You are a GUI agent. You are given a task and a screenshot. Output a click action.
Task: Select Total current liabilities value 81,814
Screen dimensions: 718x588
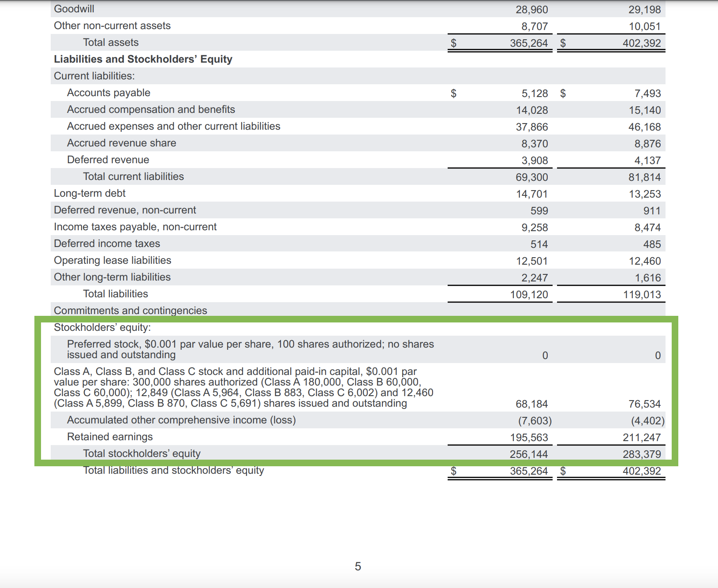tap(645, 177)
